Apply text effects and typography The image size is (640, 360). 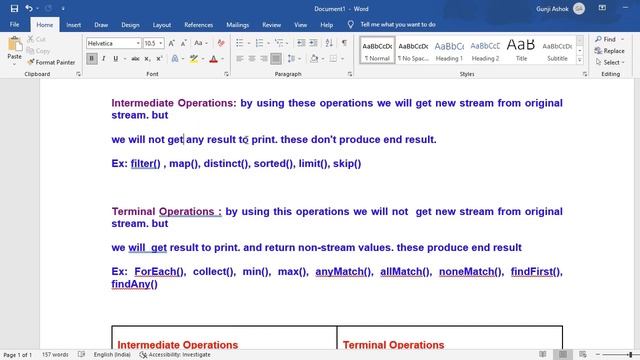point(175,59)
